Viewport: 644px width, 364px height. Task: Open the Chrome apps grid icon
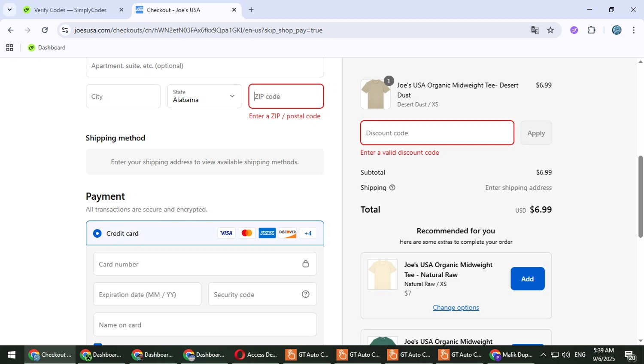click(x=9, y=48)
